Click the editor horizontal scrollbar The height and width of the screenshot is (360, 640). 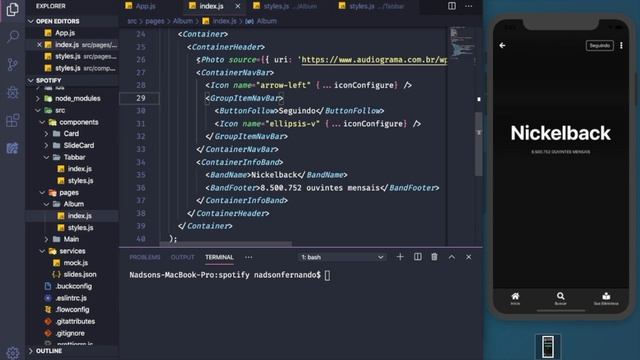(226, 244)
